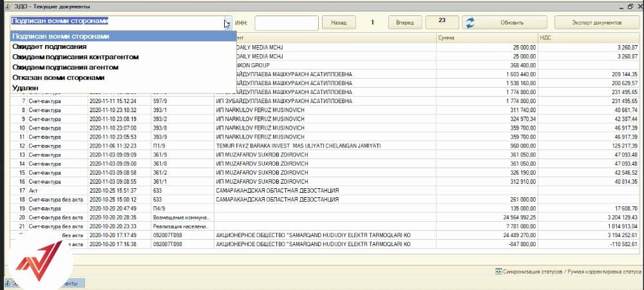Screen dimensions: 644x290
Task: Click date cell 2020-10-25 15:51:37
Action: (119, 191)
